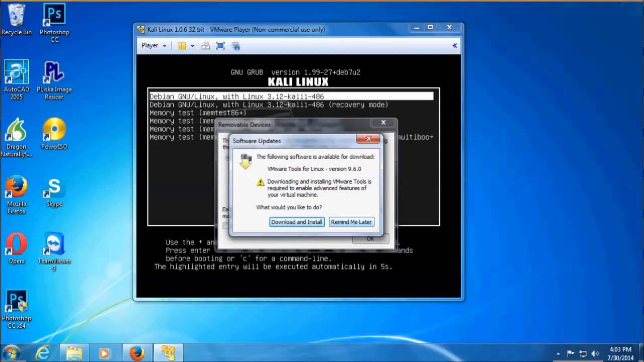This screenshot has height=362, width=644.
Task: Open Windows Explorer from taskbar
Action: click(74, 353)
